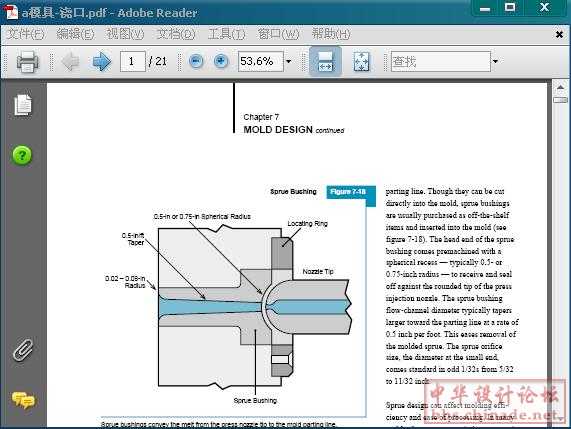Go to next page with blue arrow

tap(102, 61)
